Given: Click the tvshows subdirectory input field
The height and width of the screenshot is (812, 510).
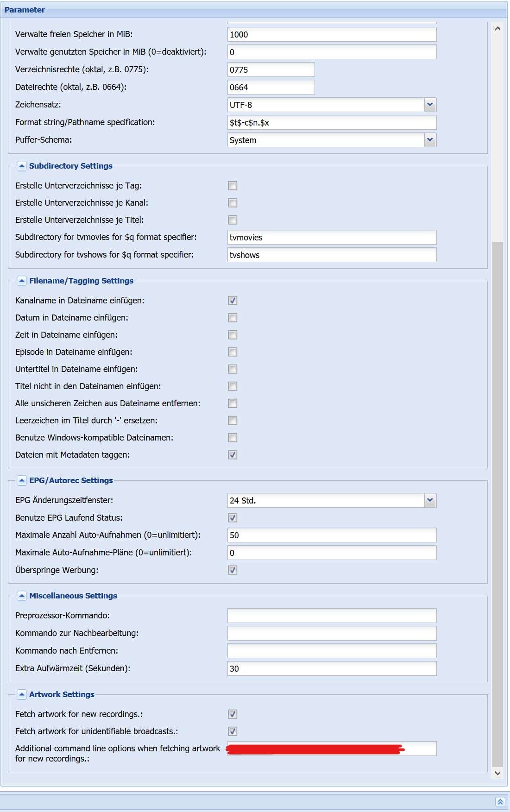Looking at the screenshot, I should coord(332,255).
